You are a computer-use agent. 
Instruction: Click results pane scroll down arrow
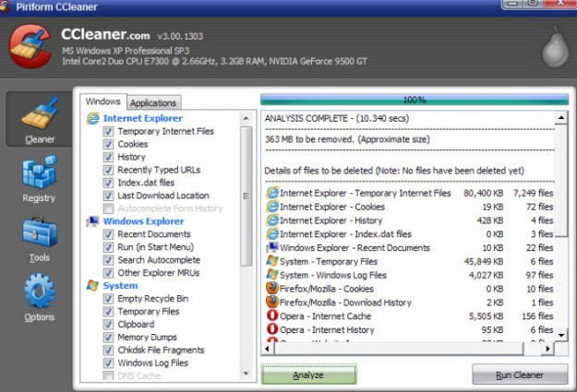[x=561, y=336]
